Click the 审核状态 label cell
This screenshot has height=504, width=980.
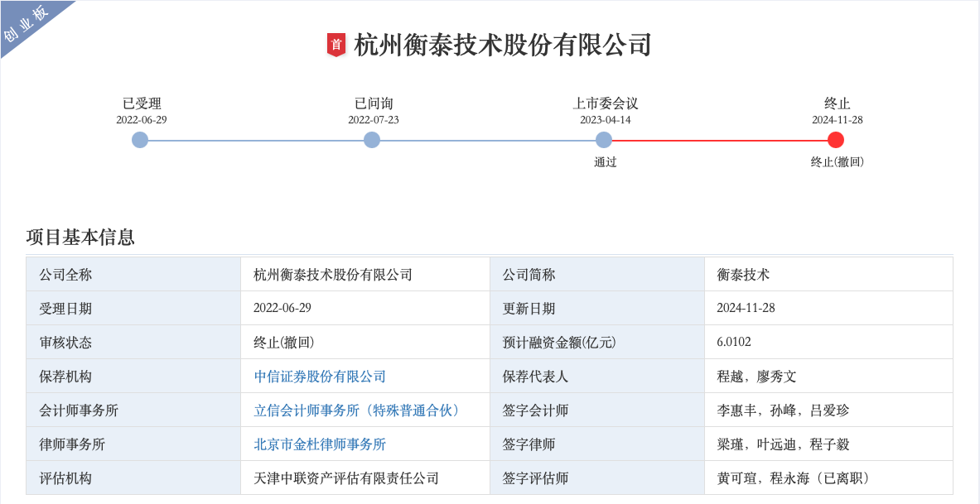(133, 342)
